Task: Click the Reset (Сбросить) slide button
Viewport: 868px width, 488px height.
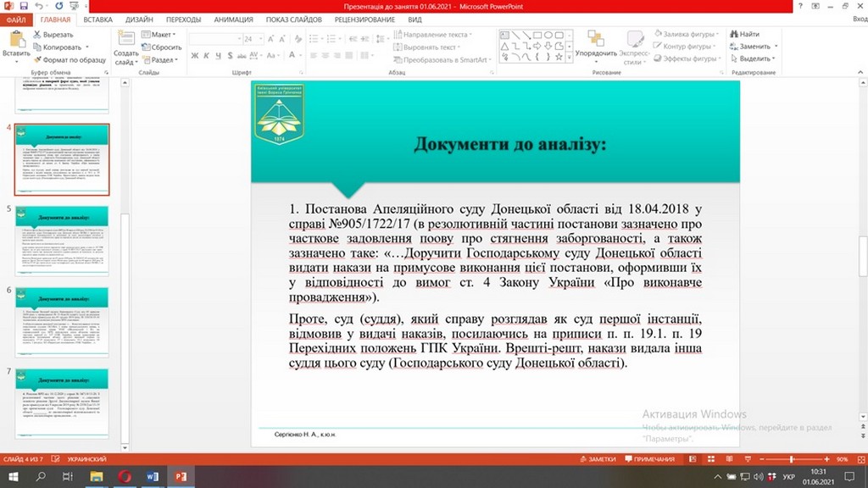Action: pos(161,47)
